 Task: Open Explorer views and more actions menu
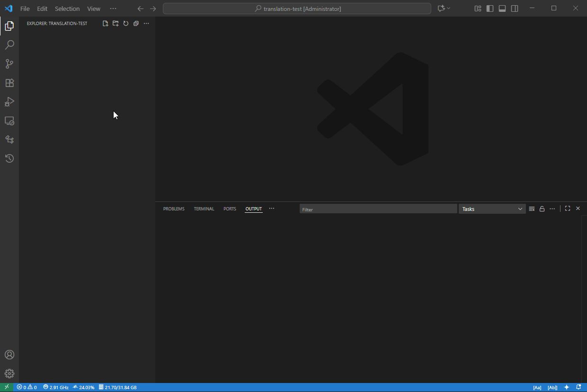[146, 23]
